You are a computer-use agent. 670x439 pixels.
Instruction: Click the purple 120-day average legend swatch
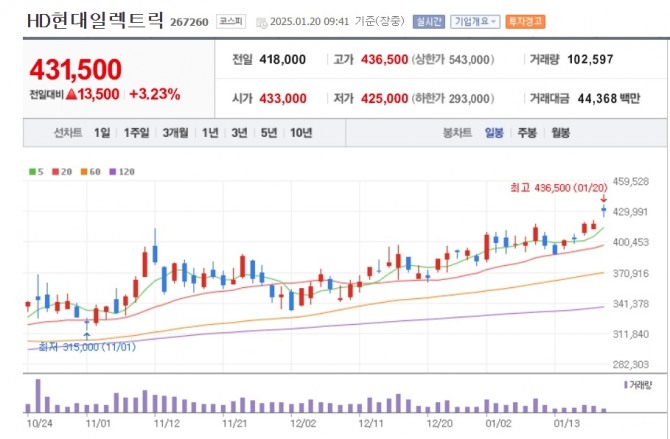(113, 172)
